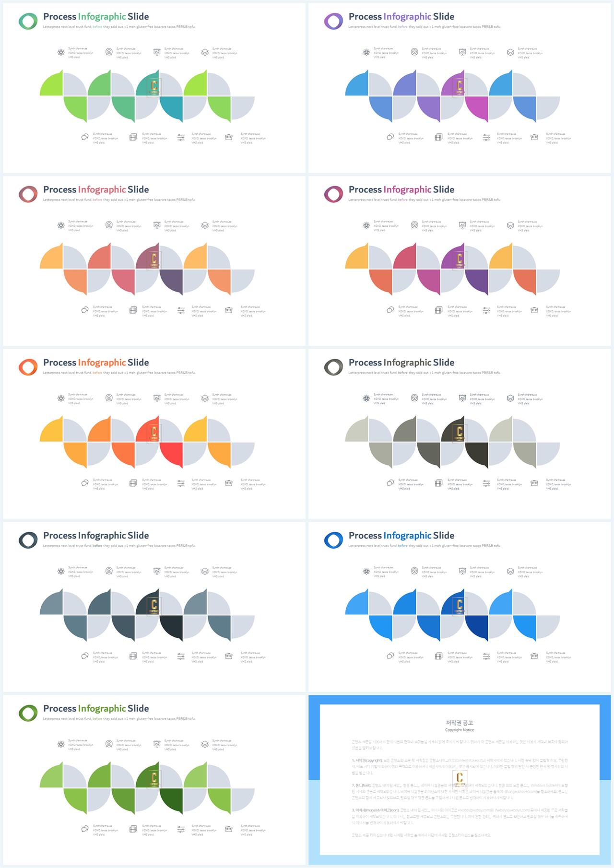The image size is (614, 868).
Task: Click the magenta quarter-circle in the purple-blue slide
Action: 477,108
